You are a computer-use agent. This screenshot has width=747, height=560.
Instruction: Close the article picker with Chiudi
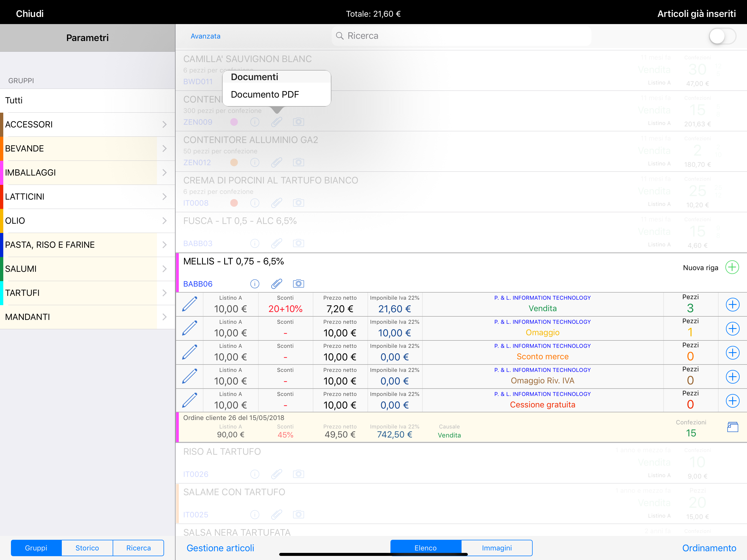pyautogui.click(x=30, y=13)
